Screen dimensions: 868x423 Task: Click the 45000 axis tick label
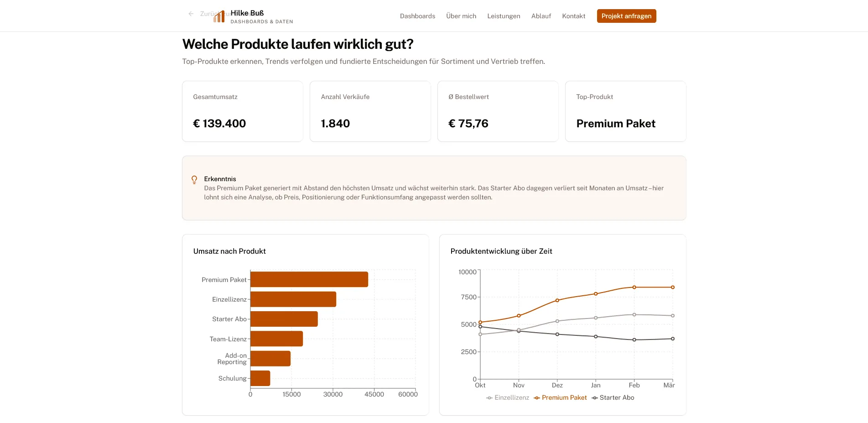[374, 394]
